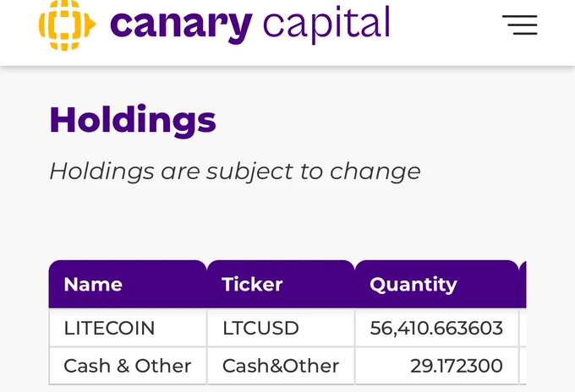The width and height of the screenshot is (575, 392).
Task: Click the 29.172300 quantity cell
Action: 456,366
